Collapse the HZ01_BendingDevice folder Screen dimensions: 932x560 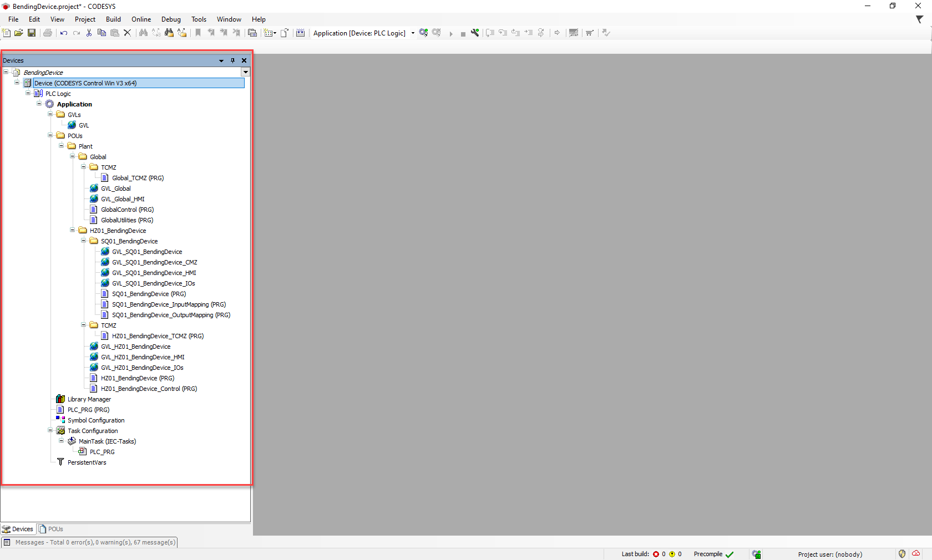coord(72,230)
